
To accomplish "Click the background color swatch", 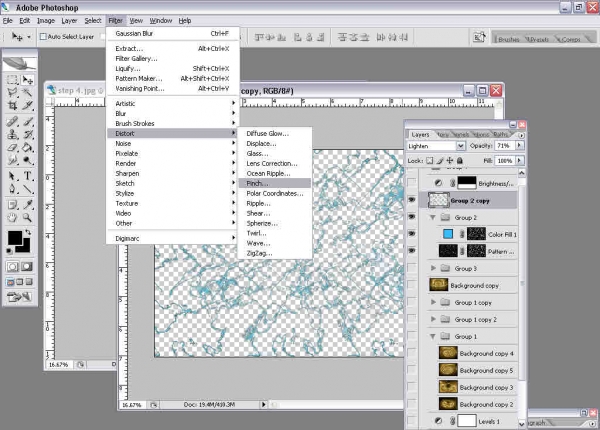I will pyautogui.click(x=25, y=248).
